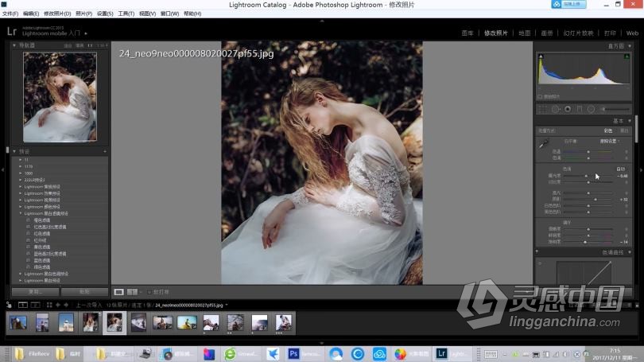Switch to the Web module
The image size is (644, 362).
pyautogui.click(x=632, y=33)
